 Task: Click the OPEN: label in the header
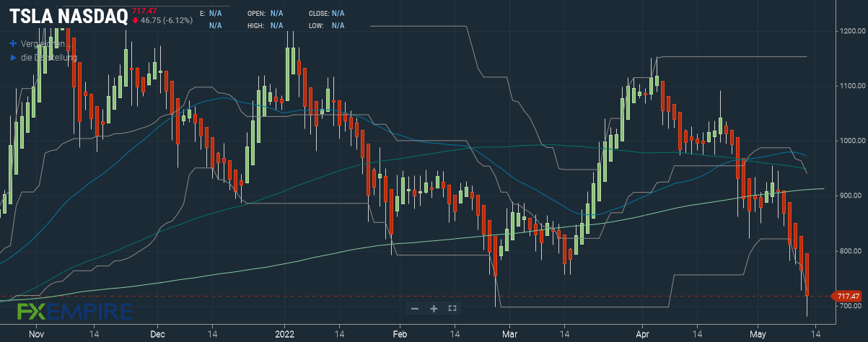point(256,13)
